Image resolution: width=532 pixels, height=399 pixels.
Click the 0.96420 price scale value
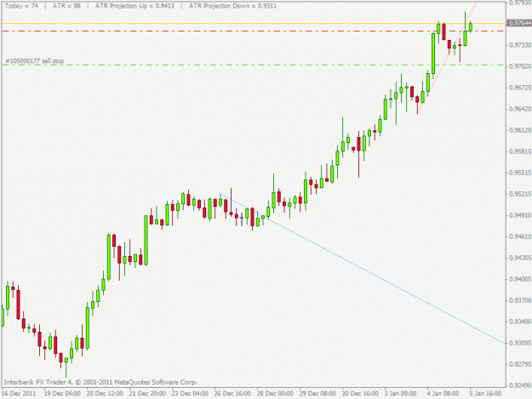pyautogui.click(x=520, y=109)
